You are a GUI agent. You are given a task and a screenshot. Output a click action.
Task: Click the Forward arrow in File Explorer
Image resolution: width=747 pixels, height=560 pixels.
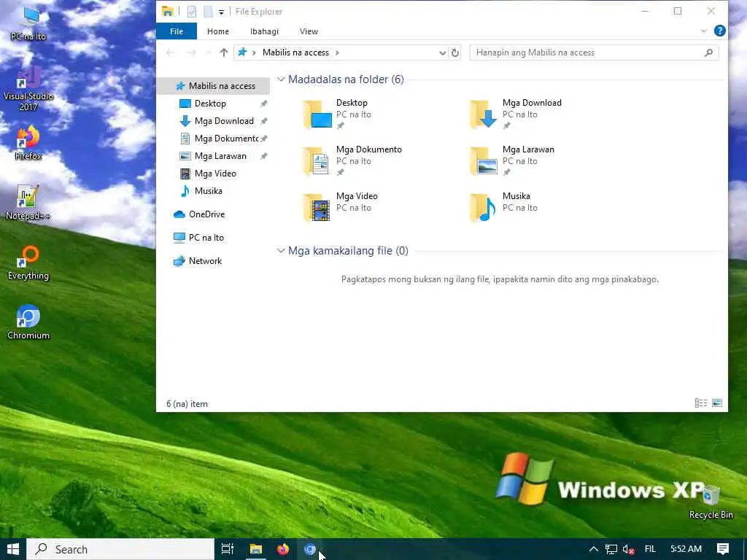[x=191, y=52]
